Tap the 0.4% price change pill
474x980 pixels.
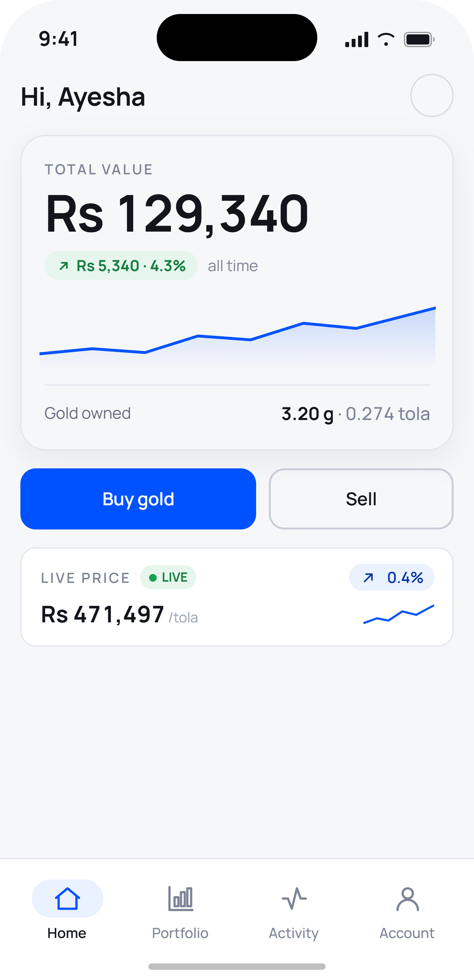click(x=392, y=577)
